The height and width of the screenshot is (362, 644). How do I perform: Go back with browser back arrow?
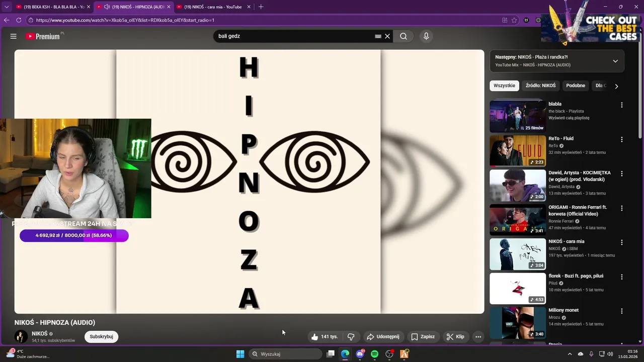tap(7, 20)
